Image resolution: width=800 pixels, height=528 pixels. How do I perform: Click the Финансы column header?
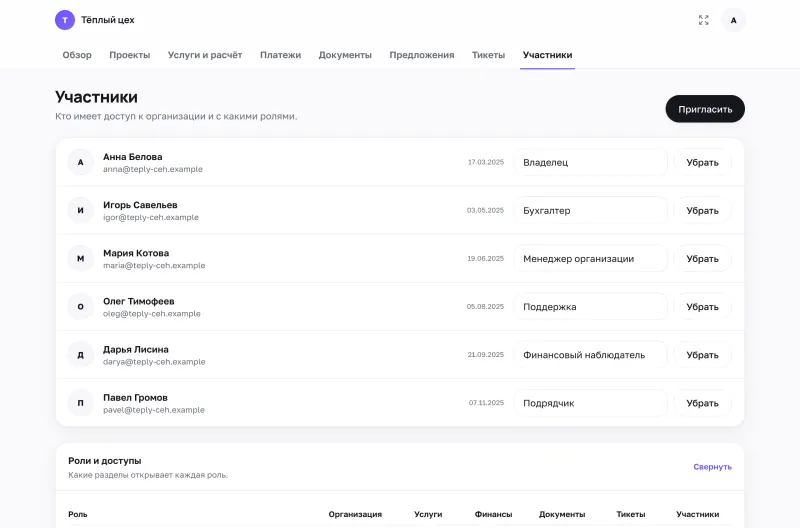[493, 514]
